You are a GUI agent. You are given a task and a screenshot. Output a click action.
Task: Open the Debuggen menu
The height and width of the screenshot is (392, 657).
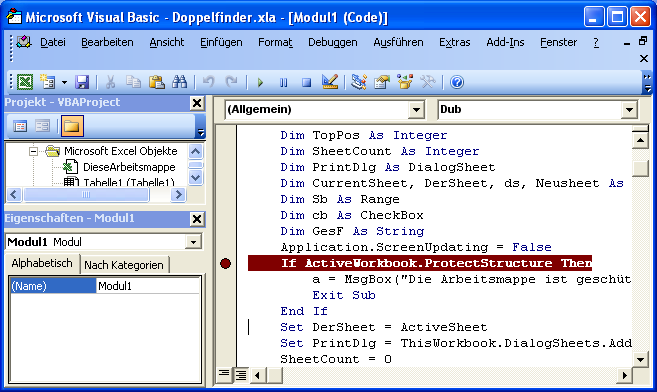point(333,42)
